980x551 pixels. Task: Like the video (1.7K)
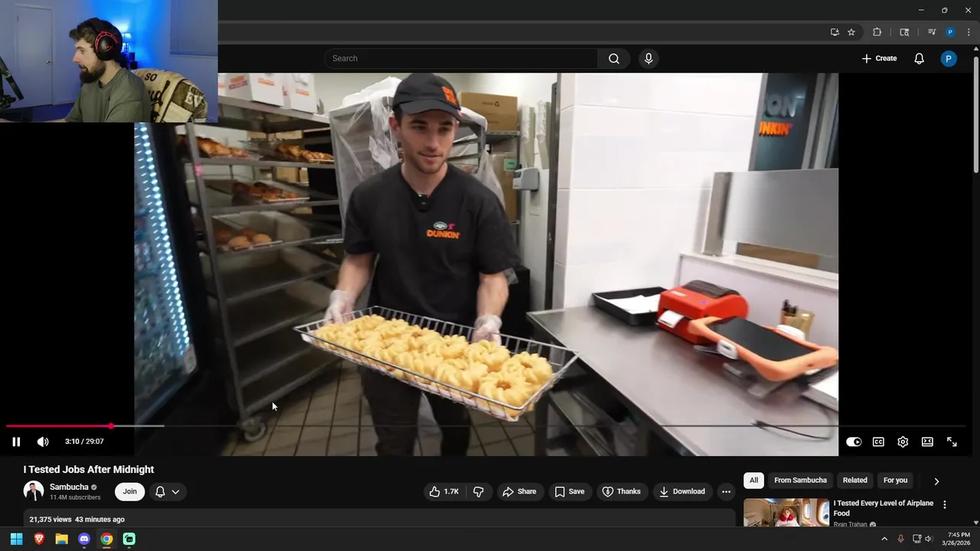pos(444,491)
